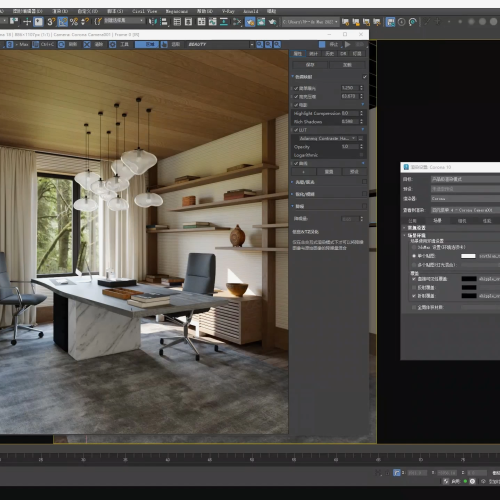Collapse the tone mapping section arrow

[x=293, y=77]
